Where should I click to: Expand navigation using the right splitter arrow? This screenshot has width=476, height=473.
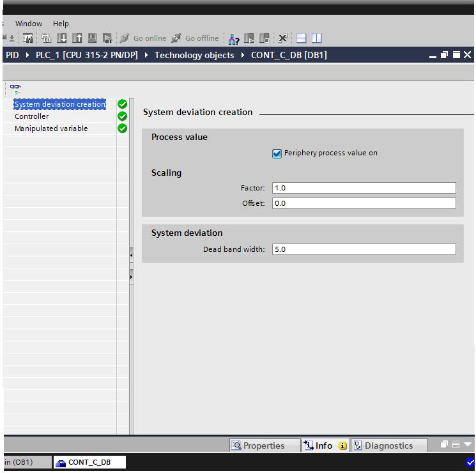[131, 277]
